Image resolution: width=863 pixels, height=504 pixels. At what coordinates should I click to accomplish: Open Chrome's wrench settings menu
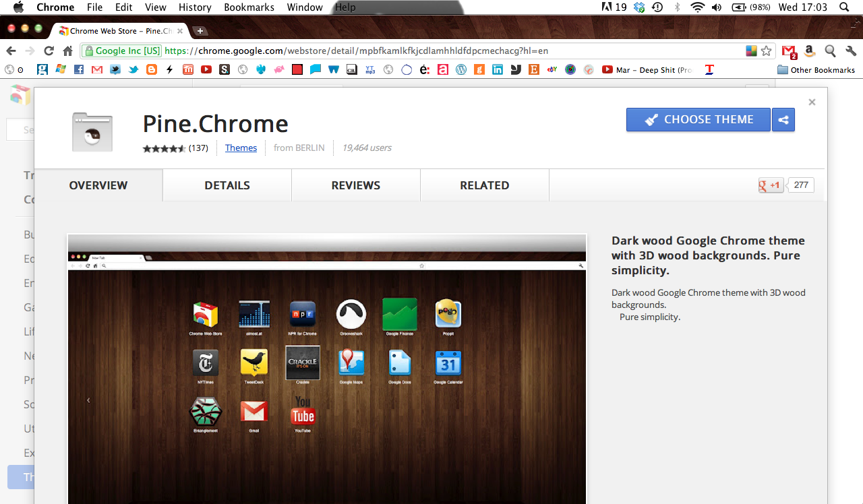(851, 51)
